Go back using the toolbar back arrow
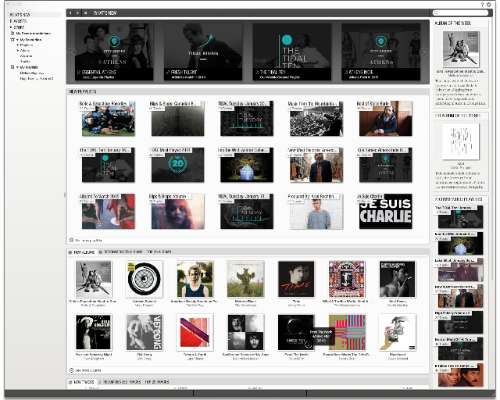 pyautogui.click(x=70, y=13)
